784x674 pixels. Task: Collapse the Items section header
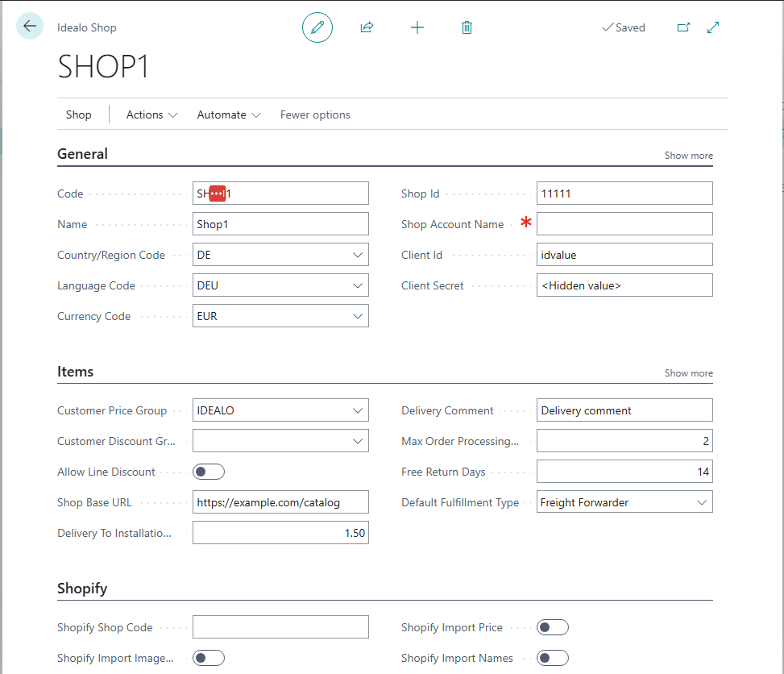76,372
